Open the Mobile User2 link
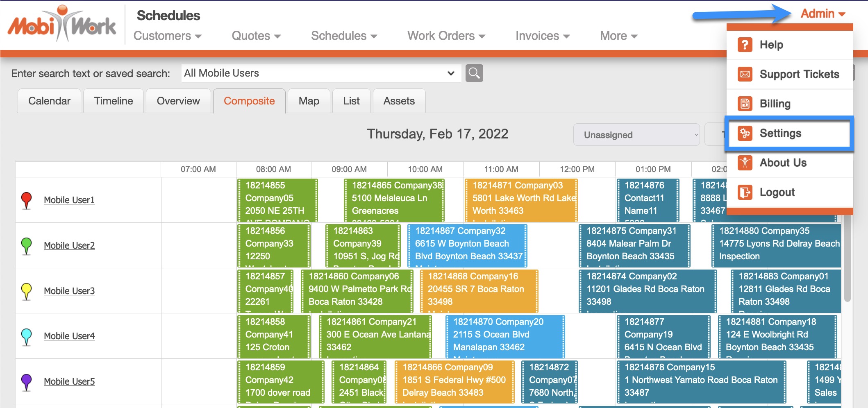This screenshot has height=408, width=868. (x=69, y=245)
